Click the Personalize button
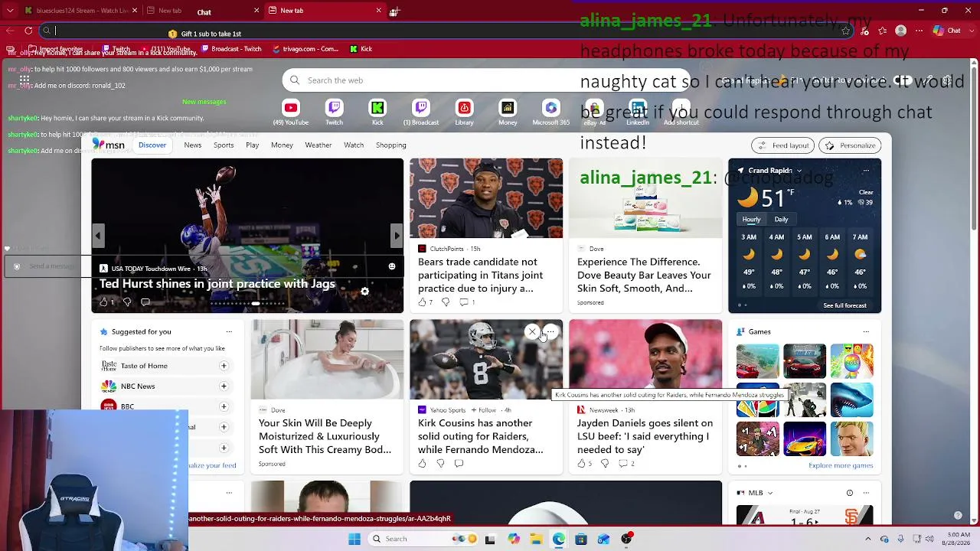The image size is (980, 551). click(x=850, y=145)
